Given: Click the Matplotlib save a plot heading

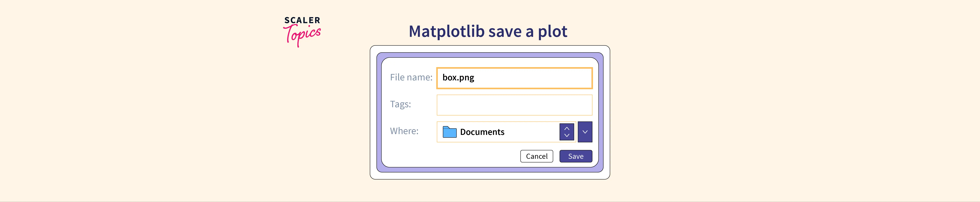Looking at the screenshot, I should (488, 31).
